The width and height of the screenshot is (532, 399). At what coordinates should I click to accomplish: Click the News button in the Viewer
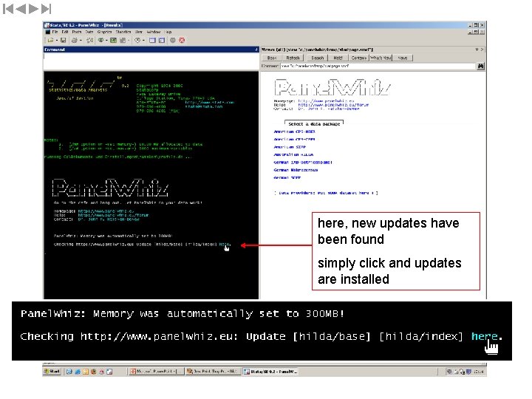403,58
